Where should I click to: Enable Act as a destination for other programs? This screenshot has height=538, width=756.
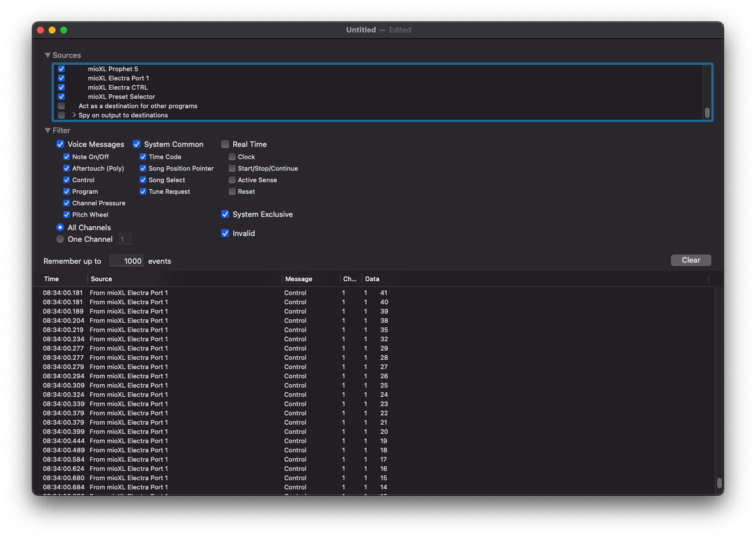tap(61, 106)
